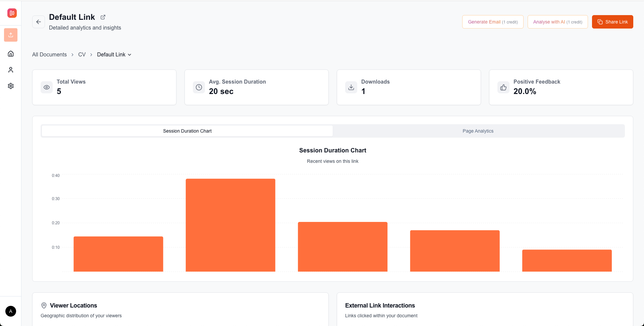Click 'Detailed analytics and insights' subtitle
Image resolution: width=644 pixels, height=326 pixels.
[x=85, y=28]
